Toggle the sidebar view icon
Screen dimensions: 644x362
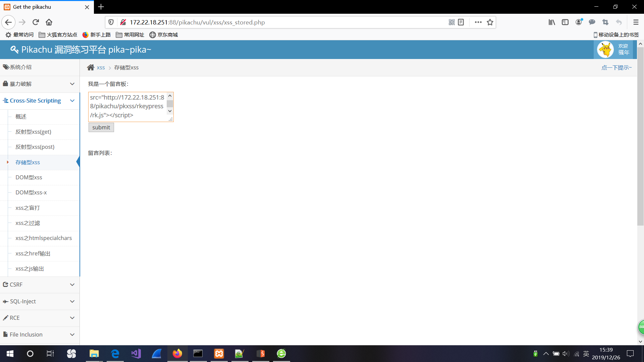(x=565, y=22)
